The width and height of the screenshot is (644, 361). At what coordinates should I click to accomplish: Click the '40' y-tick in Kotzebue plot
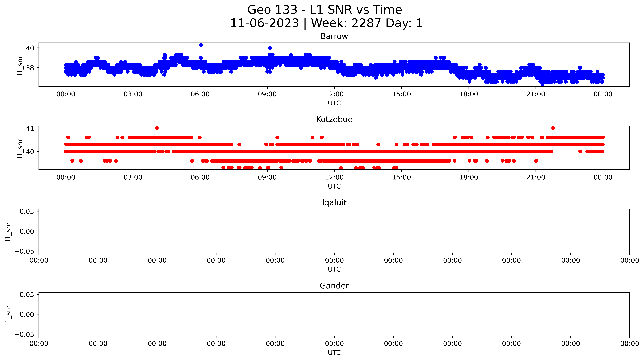coord(30,152)
